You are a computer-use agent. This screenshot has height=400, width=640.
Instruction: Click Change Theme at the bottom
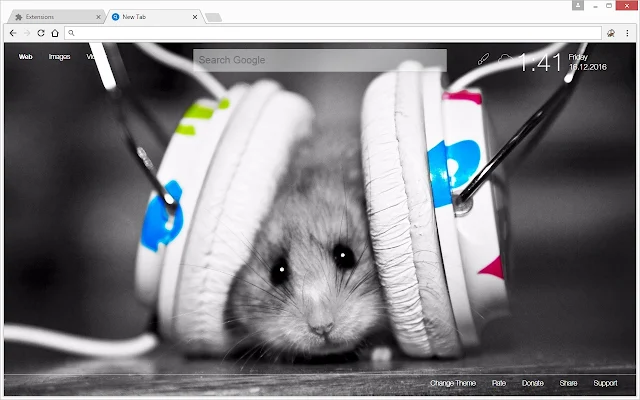point(453,383)
